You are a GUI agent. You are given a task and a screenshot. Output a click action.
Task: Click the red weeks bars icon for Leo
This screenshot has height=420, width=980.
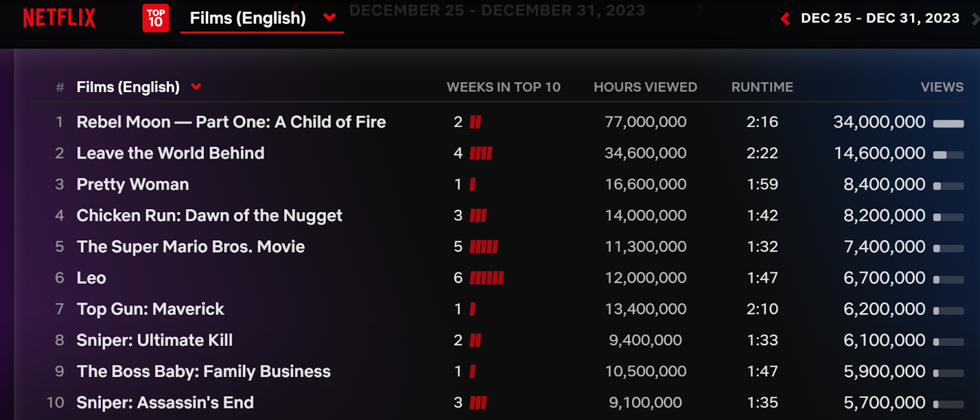click(x=486, y=278)
